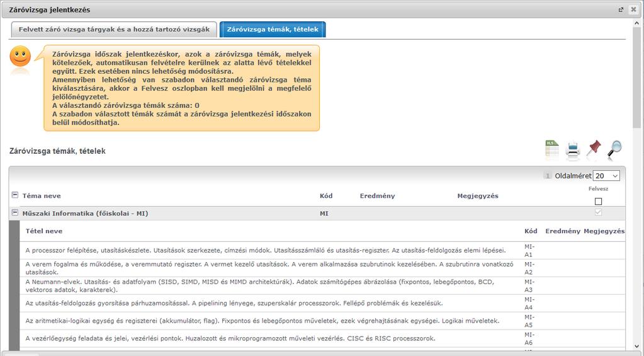
Task: Click the page number 1 in the pager
Action: (548, 176)
